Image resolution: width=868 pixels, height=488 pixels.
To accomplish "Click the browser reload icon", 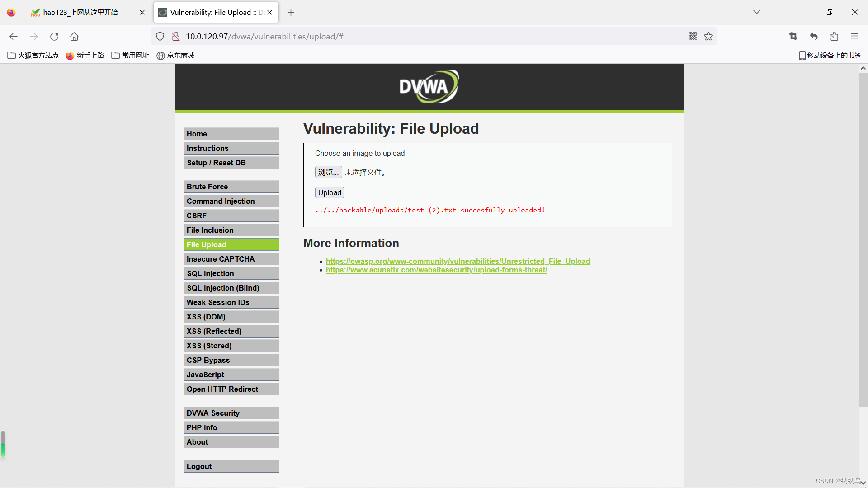I will 54,37.
